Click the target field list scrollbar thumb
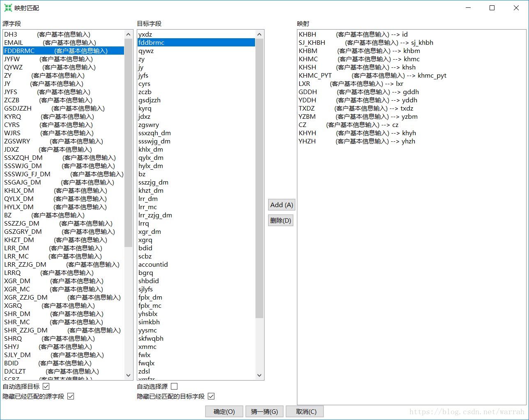 coord(259,178)
